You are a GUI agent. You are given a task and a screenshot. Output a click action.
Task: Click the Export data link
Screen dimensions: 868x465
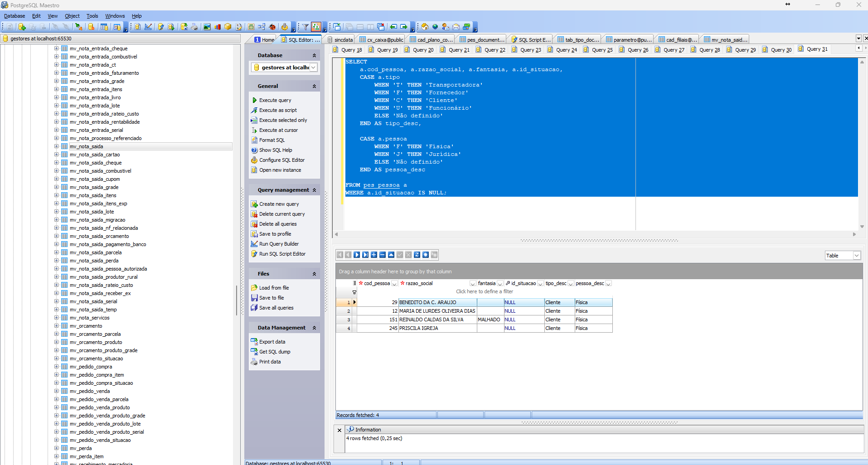[x=272, y=342]
